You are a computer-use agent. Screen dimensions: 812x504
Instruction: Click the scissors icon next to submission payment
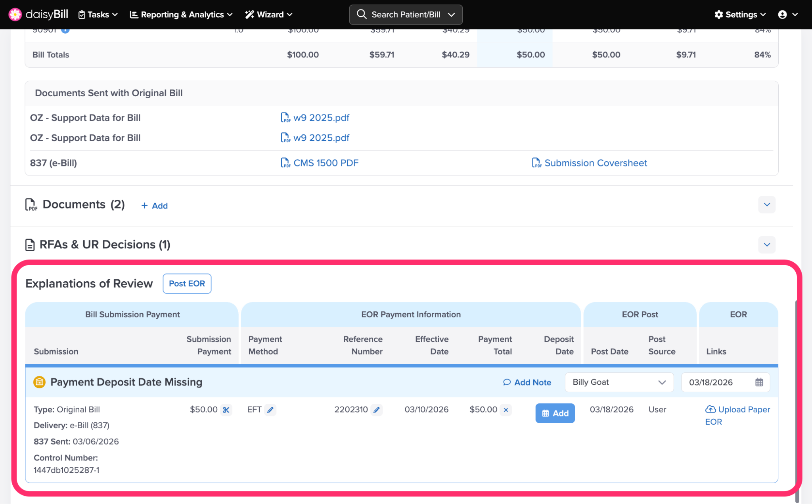coord(226,410)
